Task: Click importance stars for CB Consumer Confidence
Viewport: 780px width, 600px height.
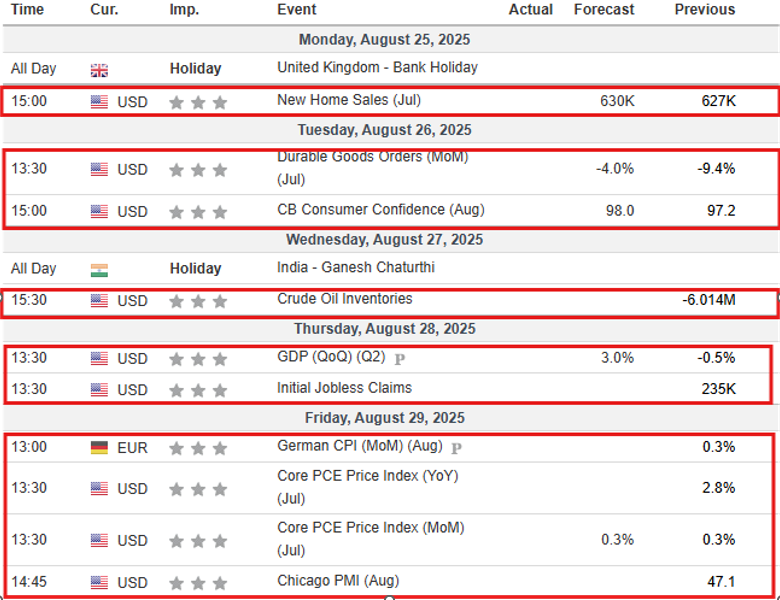Action: 198,212
